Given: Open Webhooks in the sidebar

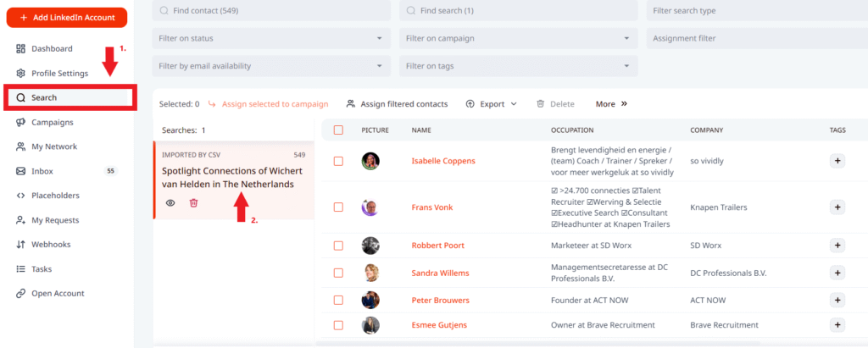Looking at the screenshot, I should pyautogui.click(x=51, y=245).
